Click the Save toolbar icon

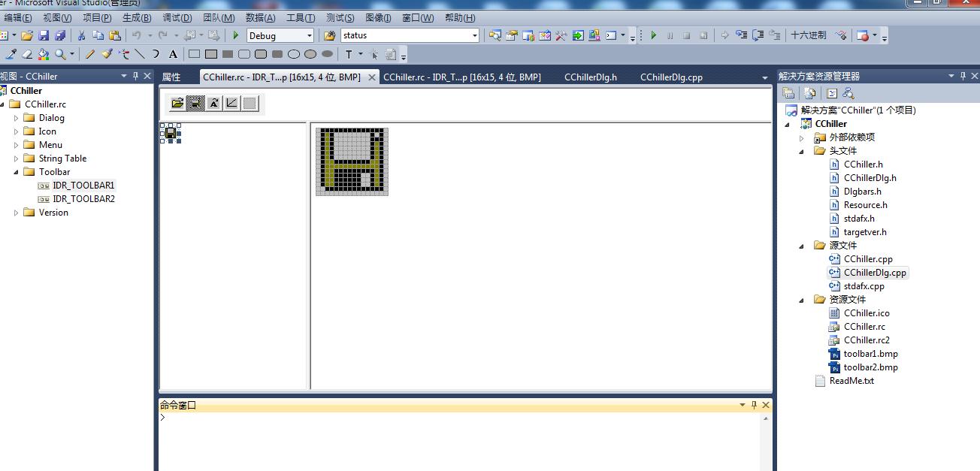pyautogui.click(x=44, y=35)
